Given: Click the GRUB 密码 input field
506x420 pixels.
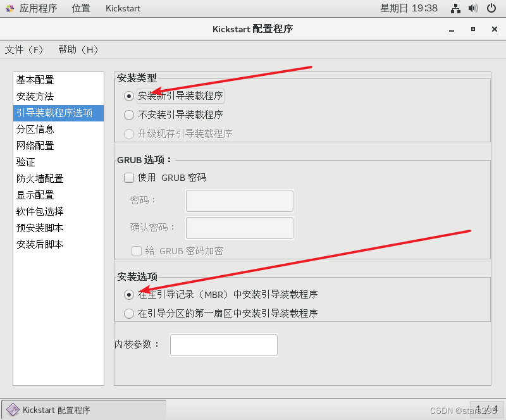Looking at the screenshot, I should (240, 201).
